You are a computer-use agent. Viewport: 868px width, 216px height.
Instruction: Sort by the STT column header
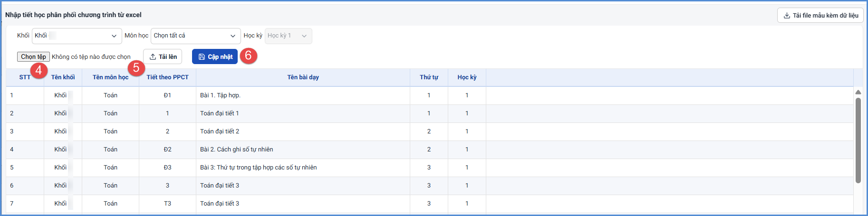25,77
